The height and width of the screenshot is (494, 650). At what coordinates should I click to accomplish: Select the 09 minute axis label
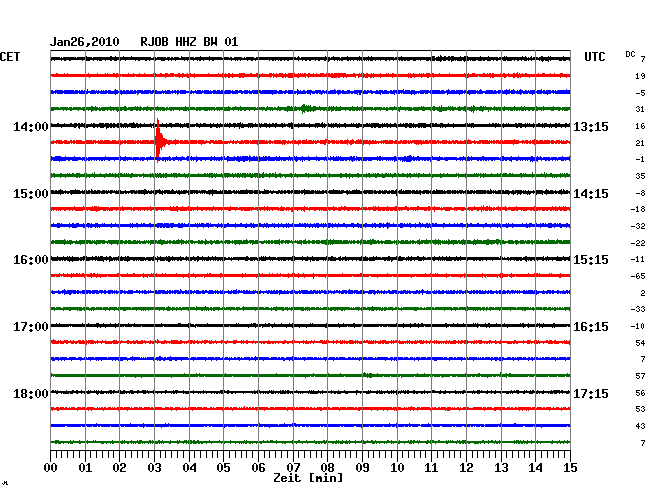[362, 467]
